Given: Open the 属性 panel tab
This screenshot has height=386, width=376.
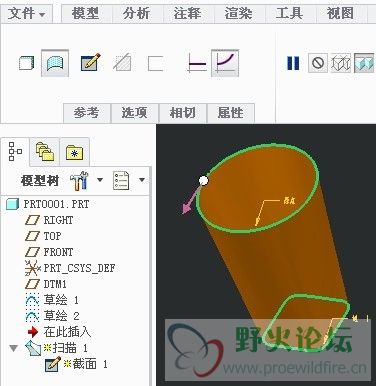Looking at the screenshot, I should coord(231,113).
